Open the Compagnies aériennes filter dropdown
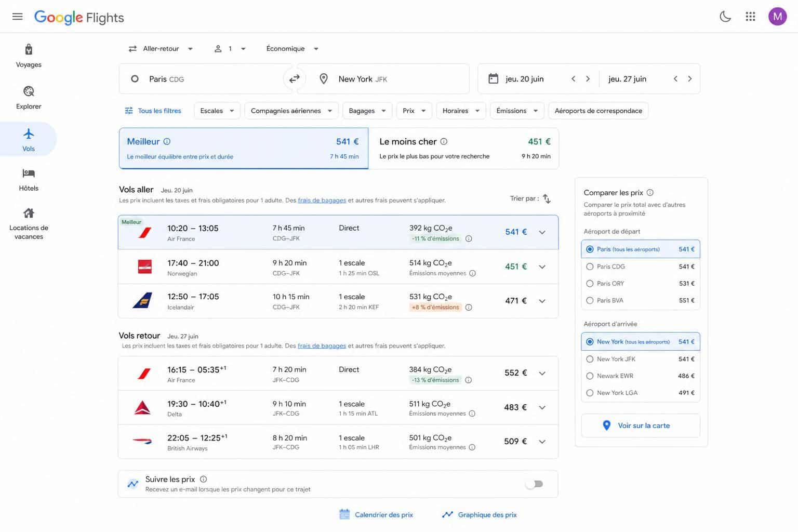 [x=291, y=111]
